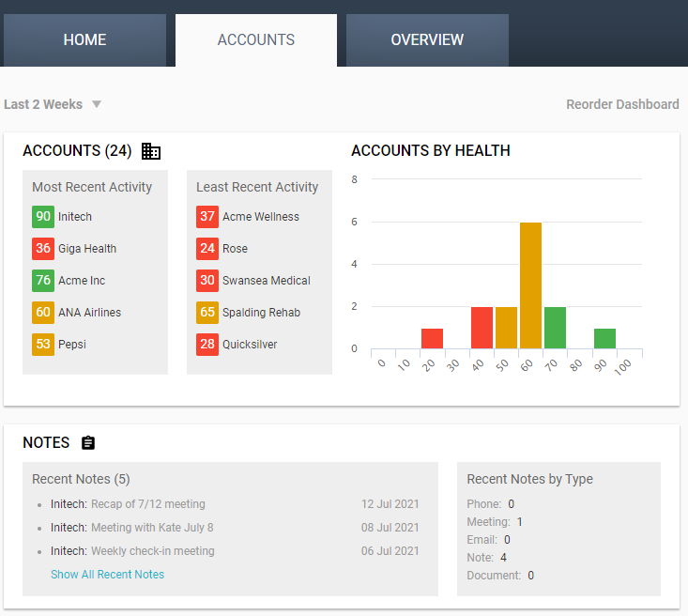Click Giga Health's red score 36 badge
Image resolution: width=688 pixels, height=616 pixels.
42,249
